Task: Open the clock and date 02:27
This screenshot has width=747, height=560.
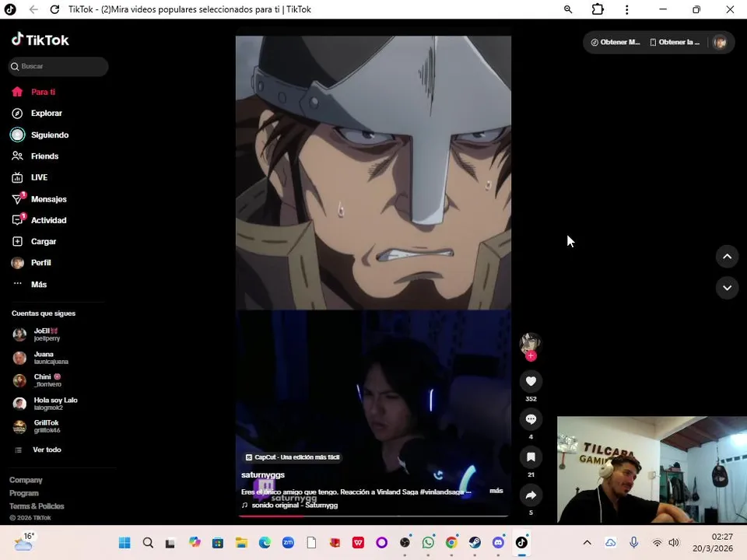Action: pyautogui.click(x=713, y=543)
